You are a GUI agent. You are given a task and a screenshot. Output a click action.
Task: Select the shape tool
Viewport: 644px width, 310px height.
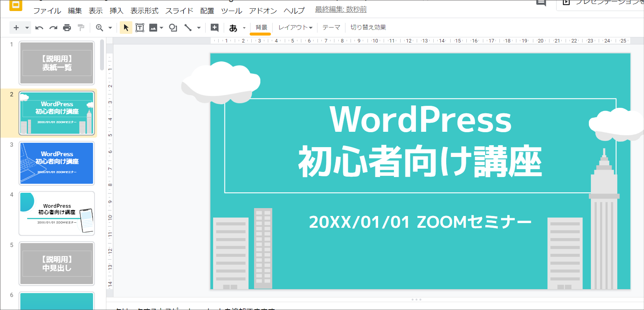173,28
